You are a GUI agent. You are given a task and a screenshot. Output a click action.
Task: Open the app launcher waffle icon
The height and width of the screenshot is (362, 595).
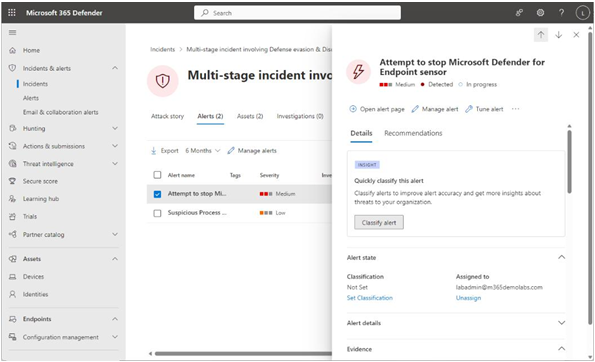[12, 13]
